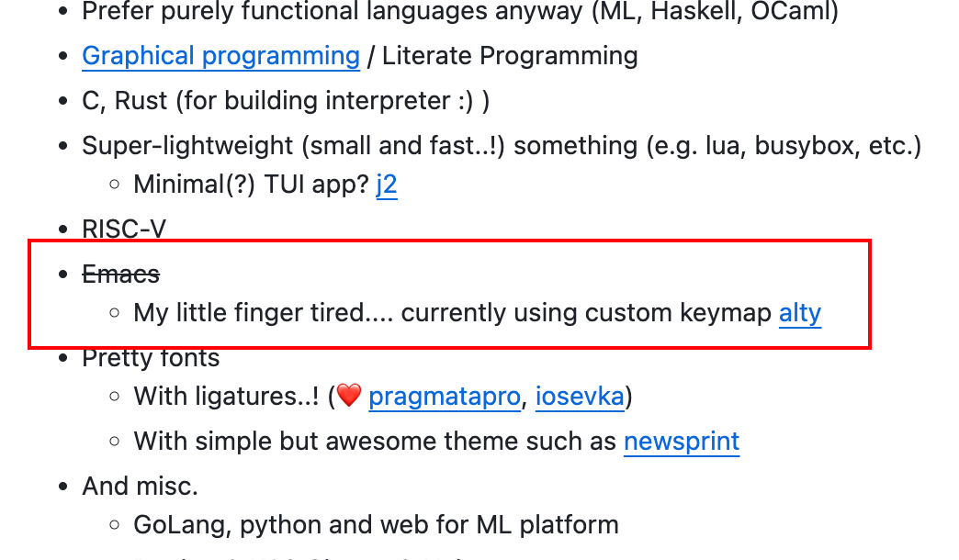Click the Minimal(?) TUI app? text
This screenshot has width=959, height=560.
pyautogui.click(x=252, y=184)
